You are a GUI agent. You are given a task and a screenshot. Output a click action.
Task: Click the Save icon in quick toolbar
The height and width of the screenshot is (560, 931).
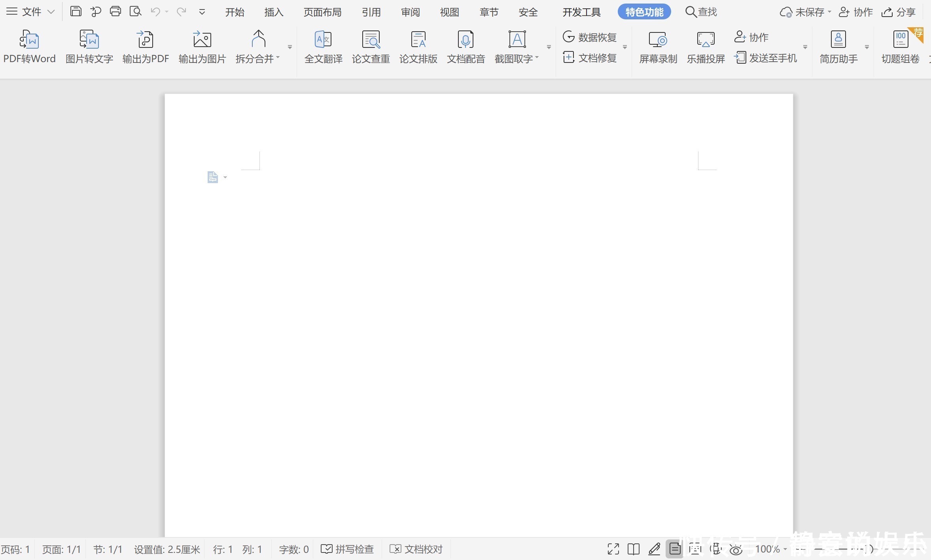[76, 11]
